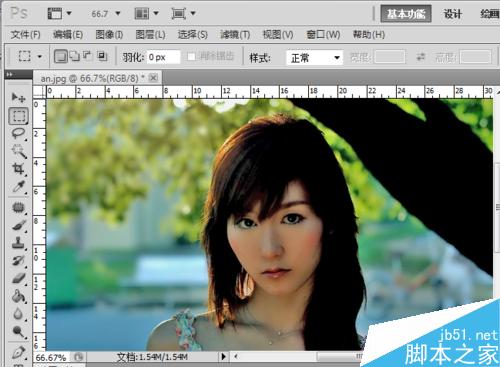Image resolution: width=500 pixels, height=367 pixels.
Task: Select the Lasso tool
Action: [18, 134]
